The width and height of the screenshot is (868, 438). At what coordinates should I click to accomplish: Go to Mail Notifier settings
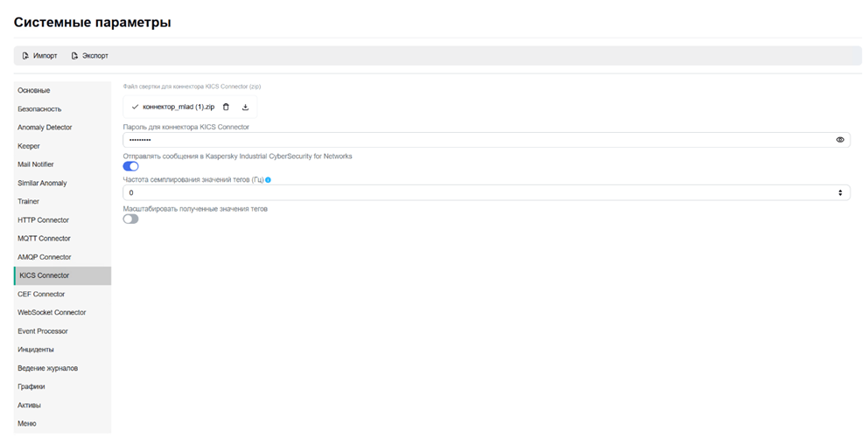(37, 164)
